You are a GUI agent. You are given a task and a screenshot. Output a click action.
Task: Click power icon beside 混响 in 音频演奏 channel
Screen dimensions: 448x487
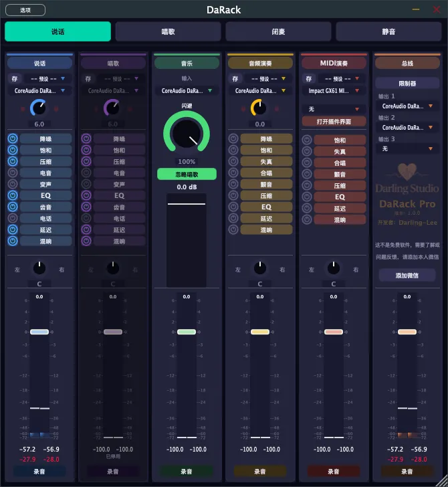tap(233, 229)
